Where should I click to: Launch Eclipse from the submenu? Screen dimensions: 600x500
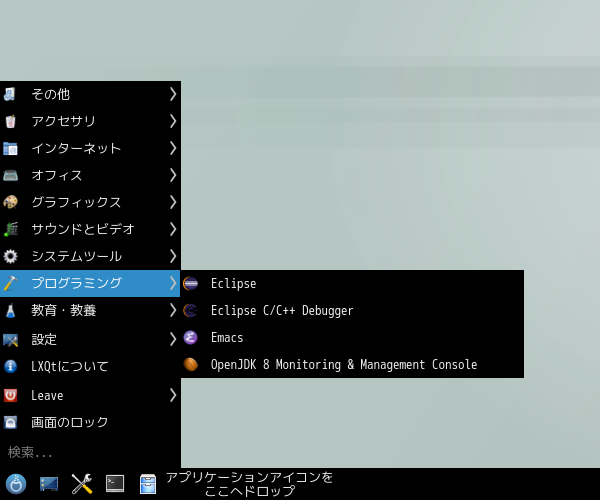click(x=352, y=283)
